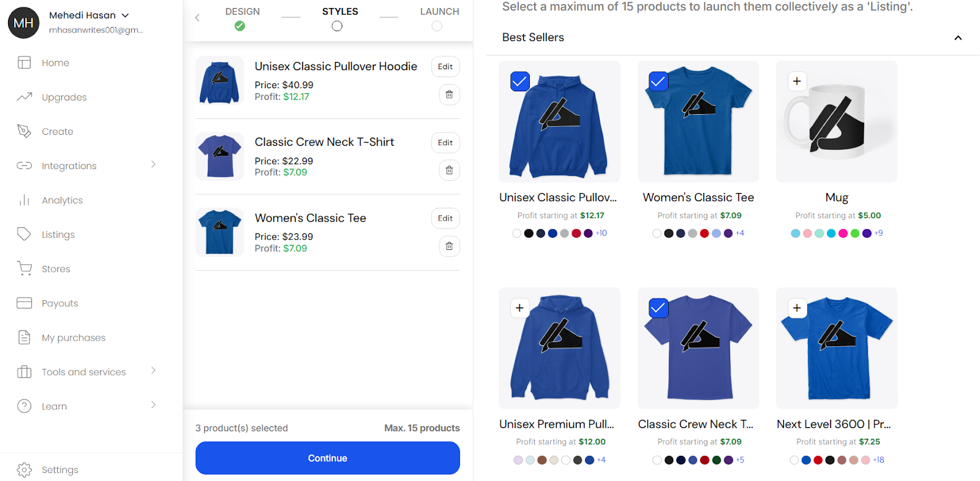Image resolution: width=980 pixels, height=481 pixels.
Task: Select red color swatch for Women's Classic Tee
Action: click(704, 233)
